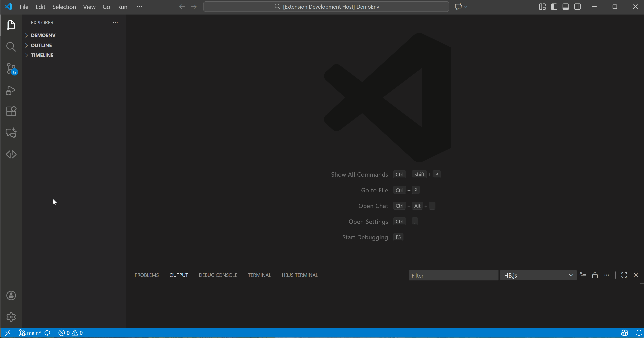Open the Search view in activity bar
Image resolution: width=644 pixels, height=338 pixels.
pos(11,47)
